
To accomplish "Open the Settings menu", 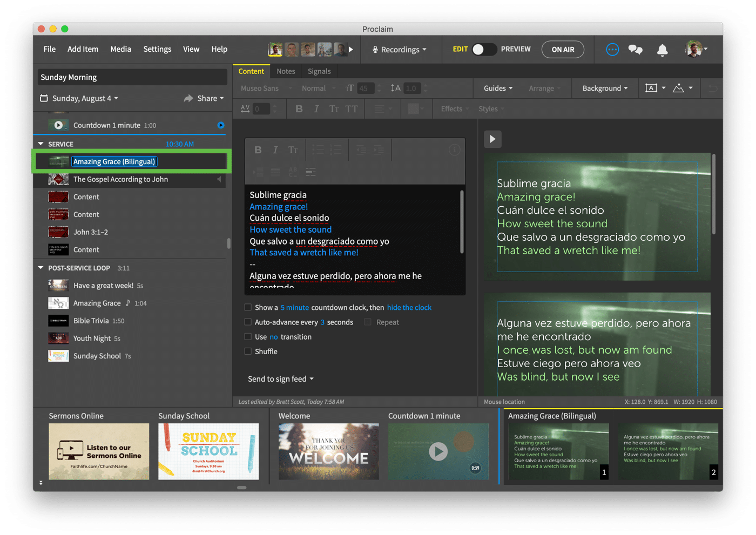I will (157, 49).
